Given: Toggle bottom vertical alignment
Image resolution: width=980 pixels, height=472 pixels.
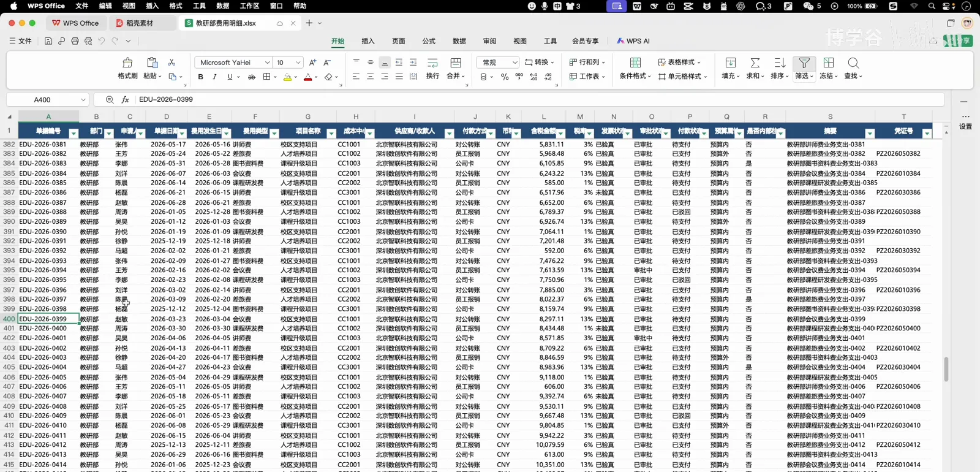Looking at the screenshot, I should tap(385, 63).
